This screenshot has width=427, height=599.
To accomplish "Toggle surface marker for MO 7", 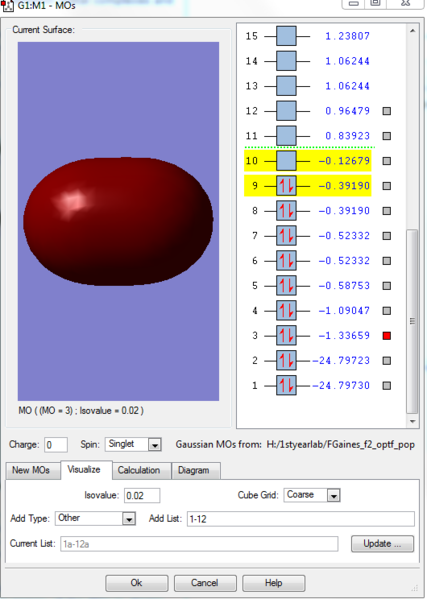I will [x=387, y=236].
